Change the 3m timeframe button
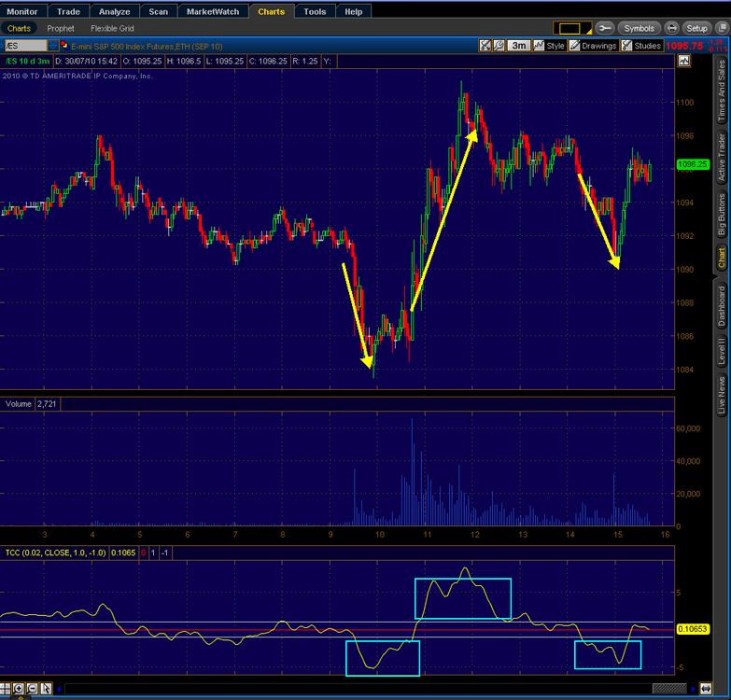 tap(518, 46)
